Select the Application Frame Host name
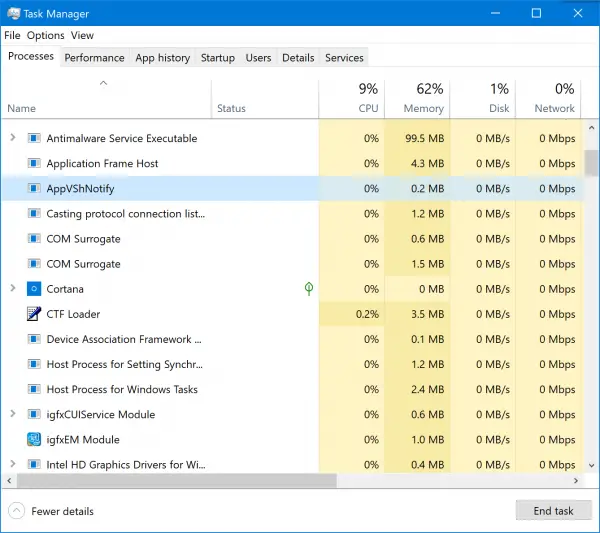The width and height of the screenshot is (600, 533). (102, 163)
